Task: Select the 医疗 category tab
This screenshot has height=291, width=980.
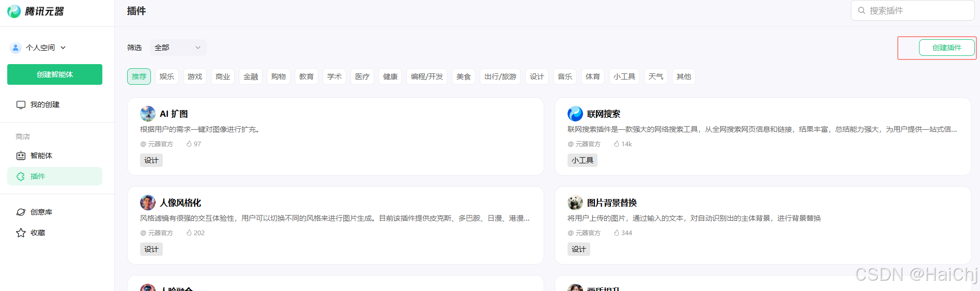Action: (362, 76)
